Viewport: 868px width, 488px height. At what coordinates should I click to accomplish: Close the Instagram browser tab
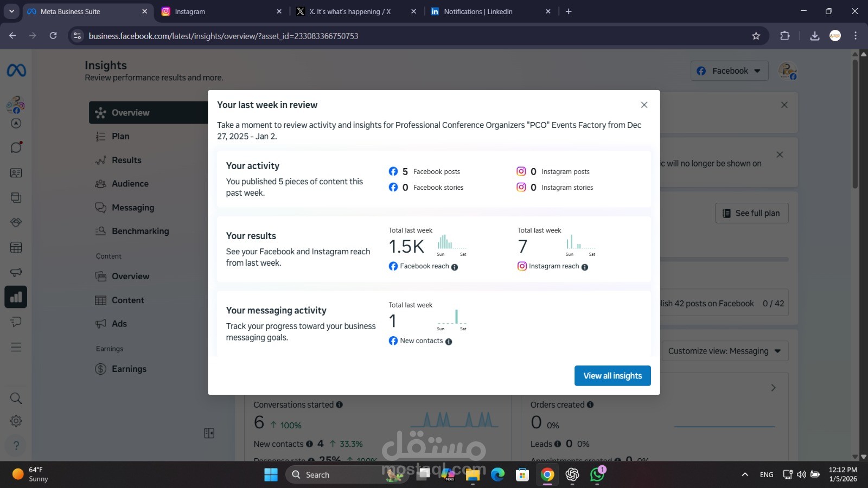(x=279, y=11)
